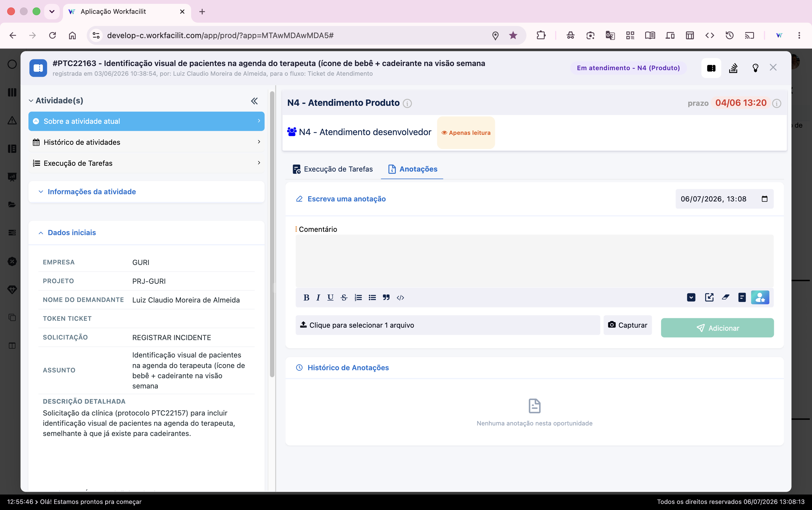The width and height of the screenshot is (812, 510).
Task: Click the prazo 04/06 13:20 deadline
Action: [x=741, y=103]
